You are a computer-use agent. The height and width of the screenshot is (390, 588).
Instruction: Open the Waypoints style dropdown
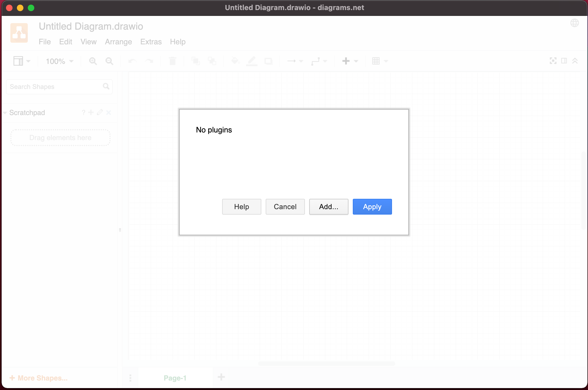[319, 61]
